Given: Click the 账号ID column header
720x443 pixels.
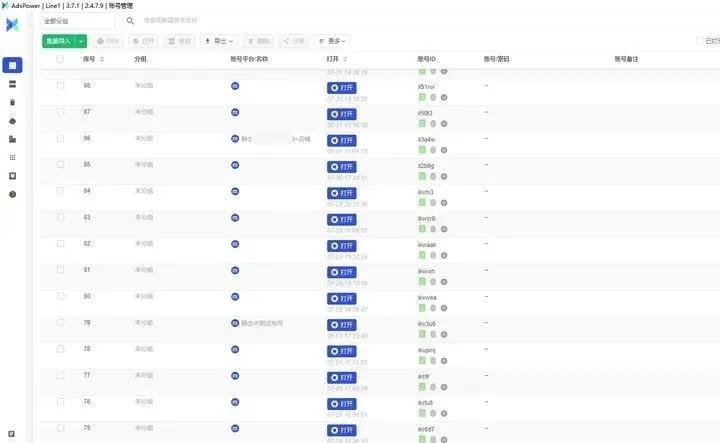Looking at the screenshot, I should coord(427,59).
